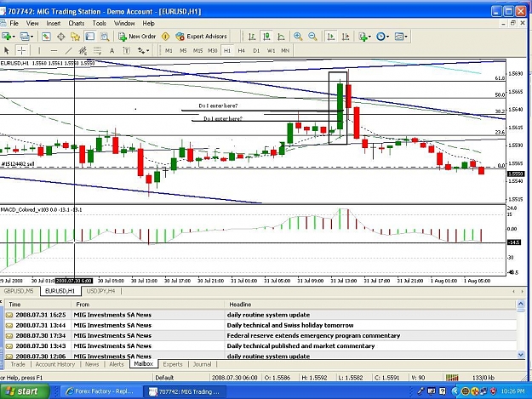Screen dimensions: 532x399
Task: Expand the Profiles dropdown arrow
Action: pos(31,37)
